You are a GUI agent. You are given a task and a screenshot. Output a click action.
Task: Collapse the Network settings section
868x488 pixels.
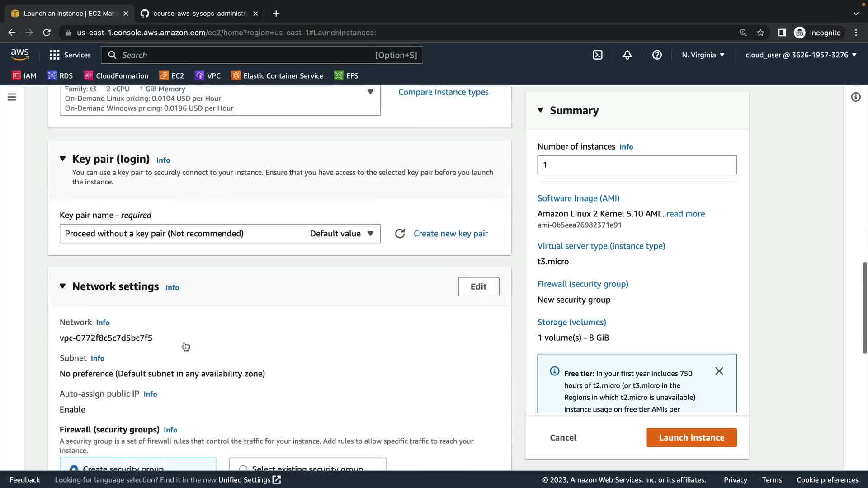tap(63, 286)
